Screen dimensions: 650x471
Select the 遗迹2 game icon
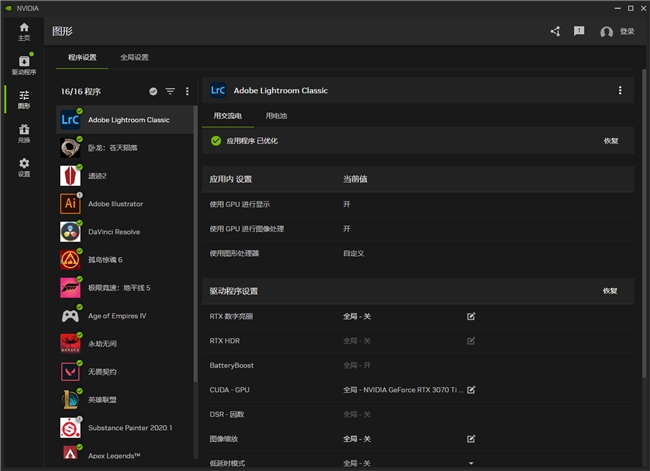[70, 176]
